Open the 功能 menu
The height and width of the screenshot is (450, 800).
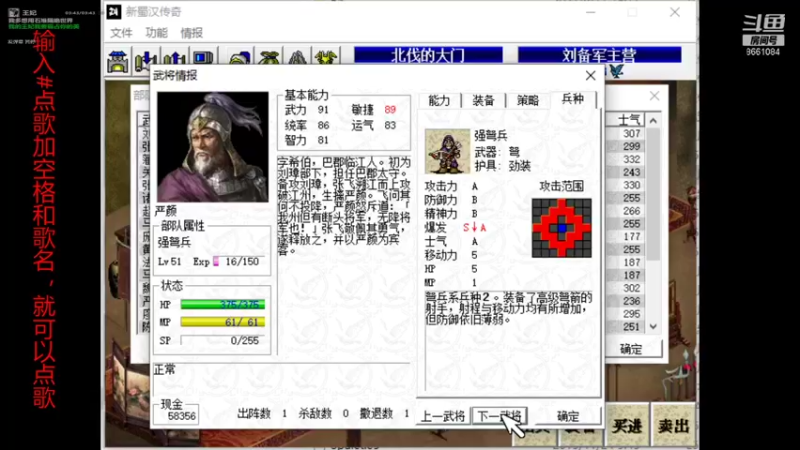tap(157, 33)
